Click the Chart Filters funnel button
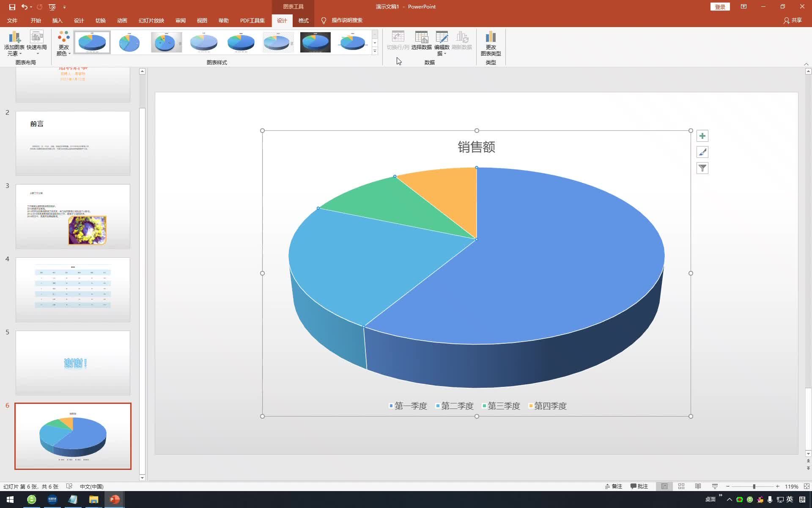 click(702, 168)
